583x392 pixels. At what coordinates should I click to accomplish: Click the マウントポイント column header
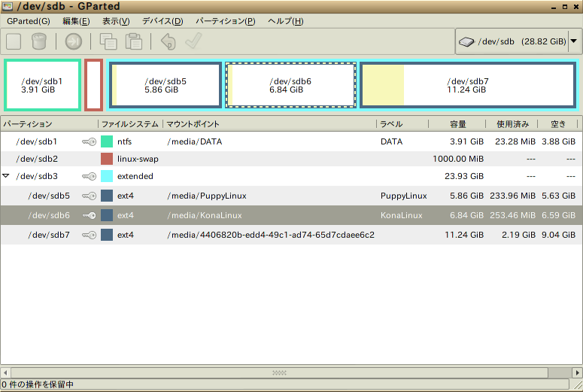pyautogui.click(x=269, y=124)
